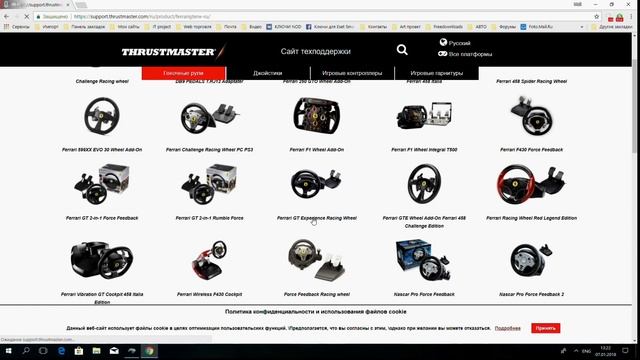Stop page loading with the X button
Image resolution: width=640 pixels, height=360 pixels.
(x=27, y=16)
